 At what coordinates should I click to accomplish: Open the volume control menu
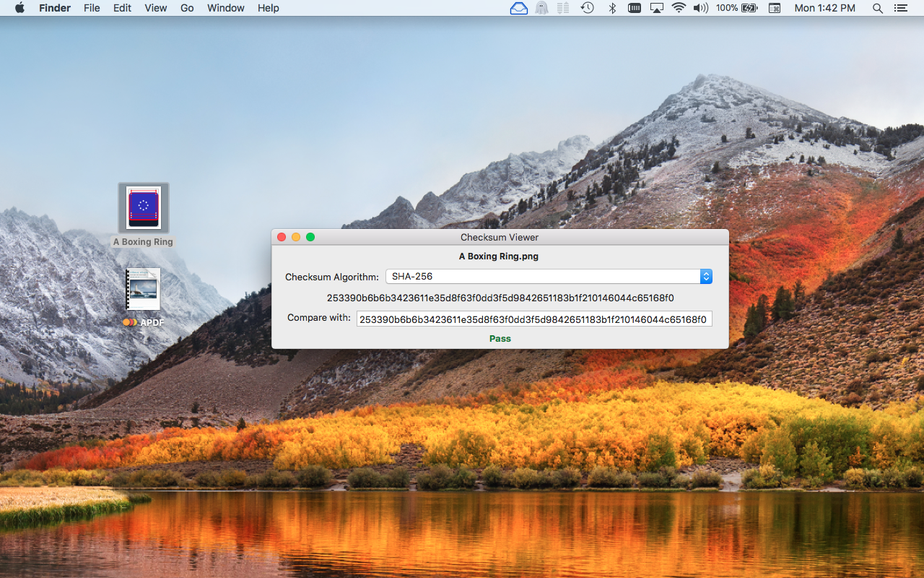700,8
